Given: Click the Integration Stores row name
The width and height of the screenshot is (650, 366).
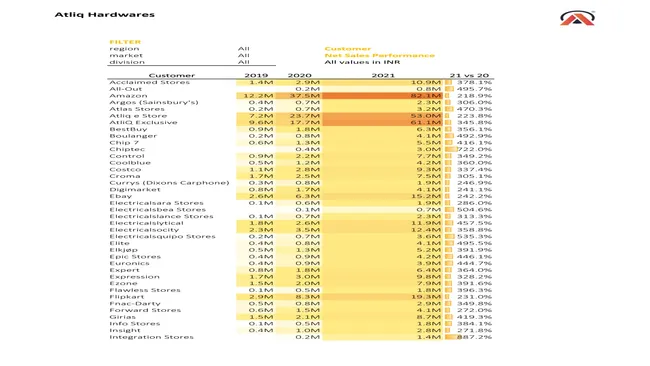Looking at the screenshot, I should [151, 337].
